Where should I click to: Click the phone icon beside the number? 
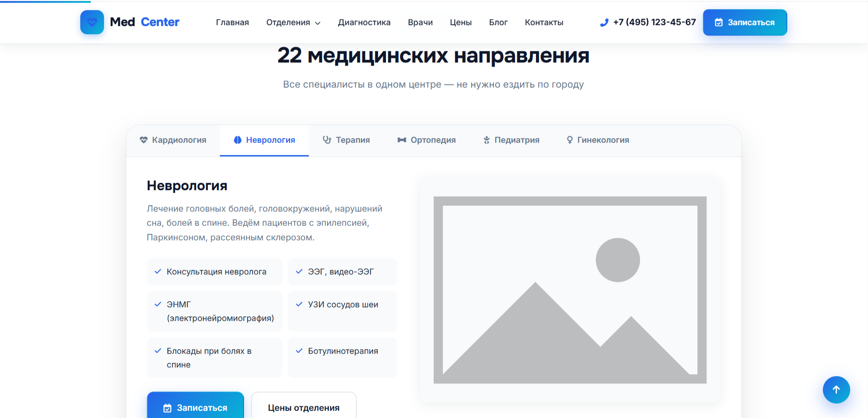point(604,22)
